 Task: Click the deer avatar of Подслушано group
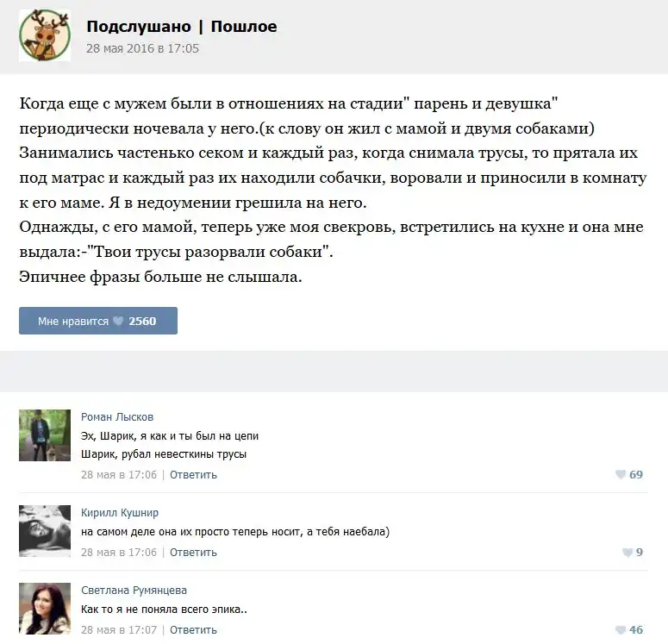coord(45,35)
